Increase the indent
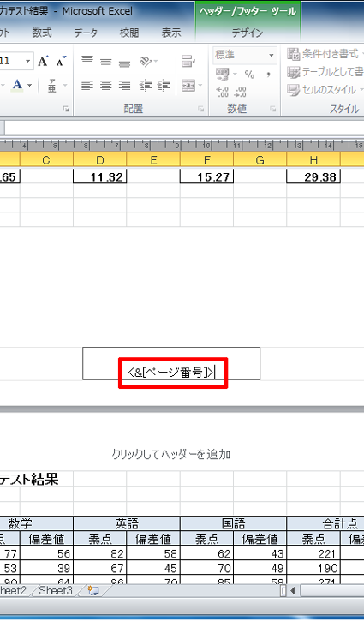This screenshot has width=364, height=621. click(x=164, y=85)
